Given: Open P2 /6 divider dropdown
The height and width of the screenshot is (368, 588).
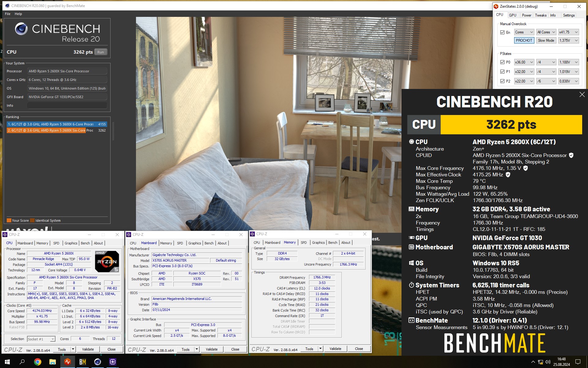Looking at the screenshot, I should pyautogui.click(x=546, y=81).
